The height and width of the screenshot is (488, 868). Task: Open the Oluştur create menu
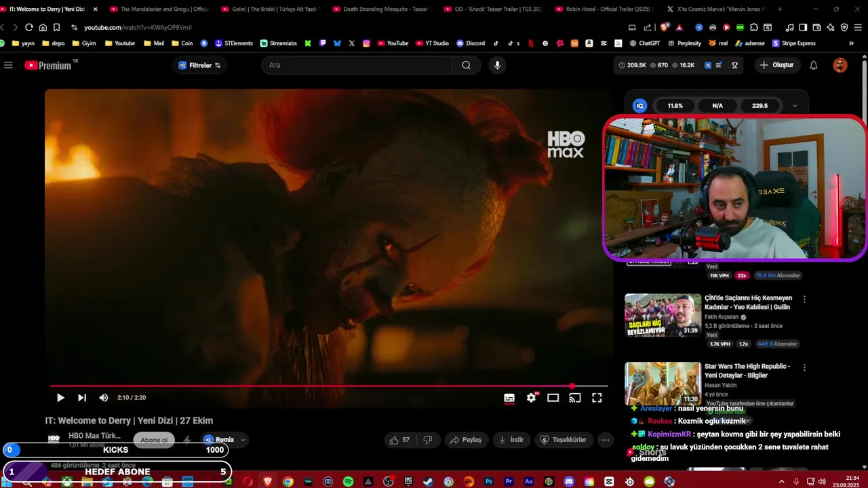[x=776, y=65]
